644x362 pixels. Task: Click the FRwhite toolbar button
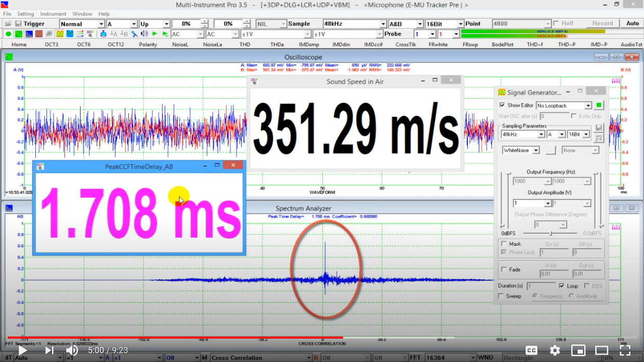point(438,45)
